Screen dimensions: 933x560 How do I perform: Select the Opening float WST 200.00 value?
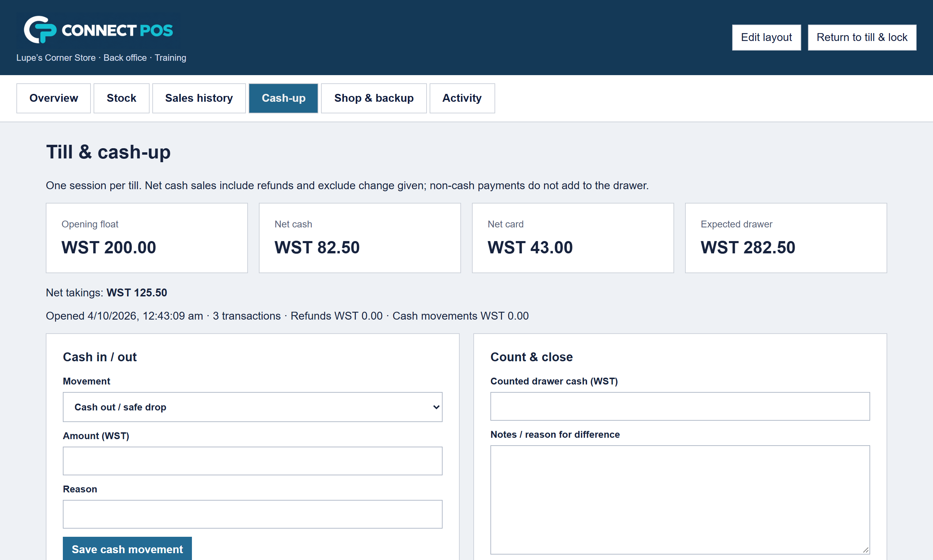(x=109, y=248)
